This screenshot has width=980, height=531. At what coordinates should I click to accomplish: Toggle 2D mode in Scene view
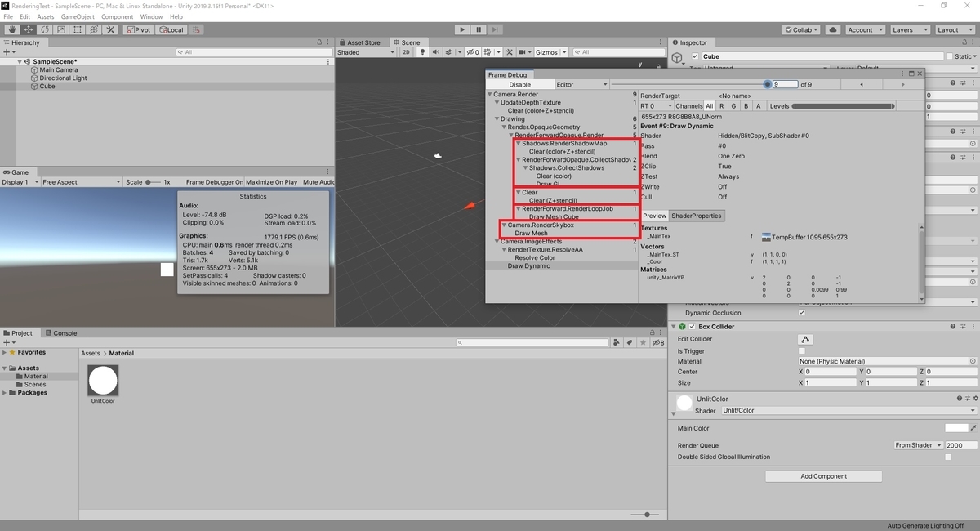(x=407, y=52)
